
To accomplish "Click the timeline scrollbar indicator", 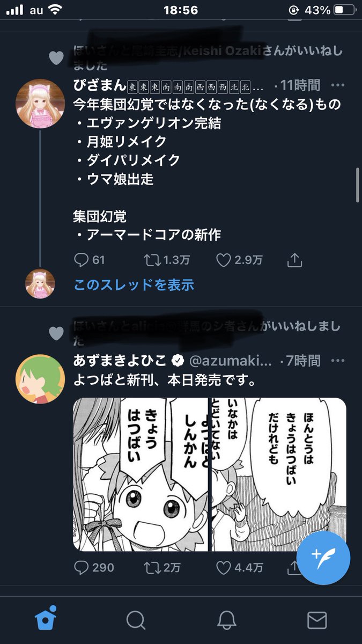I will (x=358, y=185).
